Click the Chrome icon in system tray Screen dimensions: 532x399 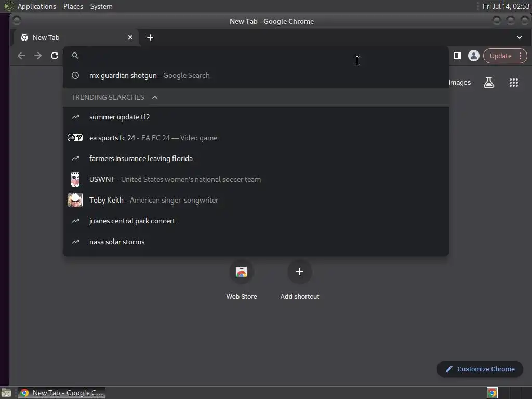click(x=492, y=393)
